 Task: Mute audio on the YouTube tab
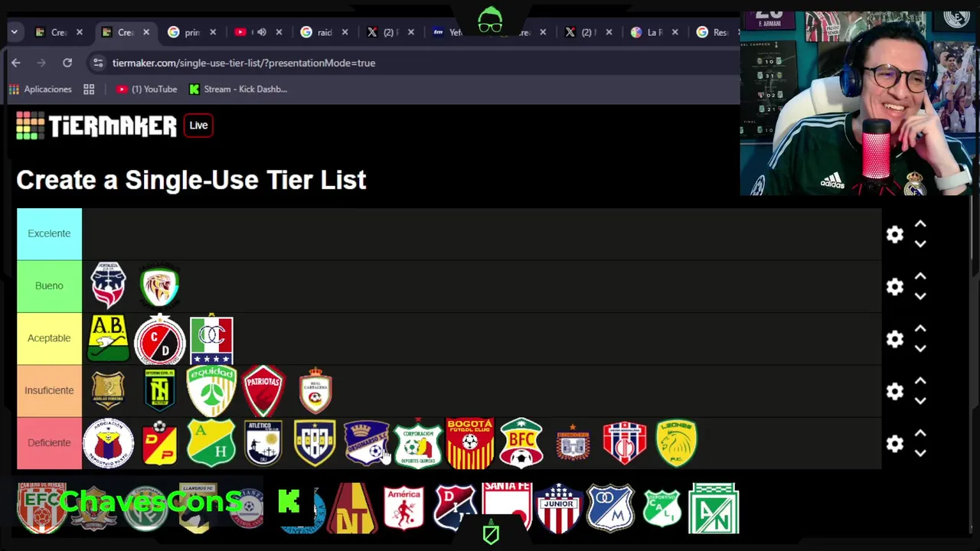click(x=262, y=32)
